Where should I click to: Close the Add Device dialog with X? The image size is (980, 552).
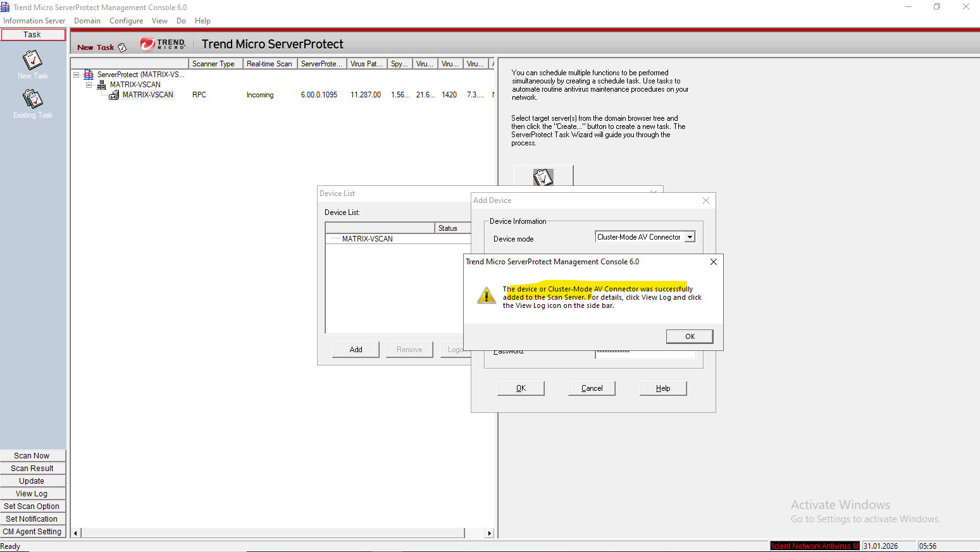click(706, 200)
